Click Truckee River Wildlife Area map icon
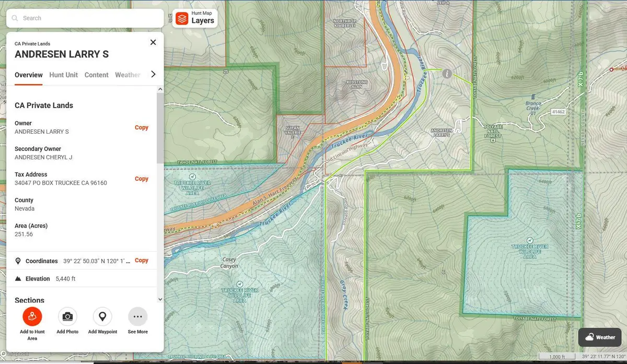Viewport: 627px width, 364px height. 192,177
